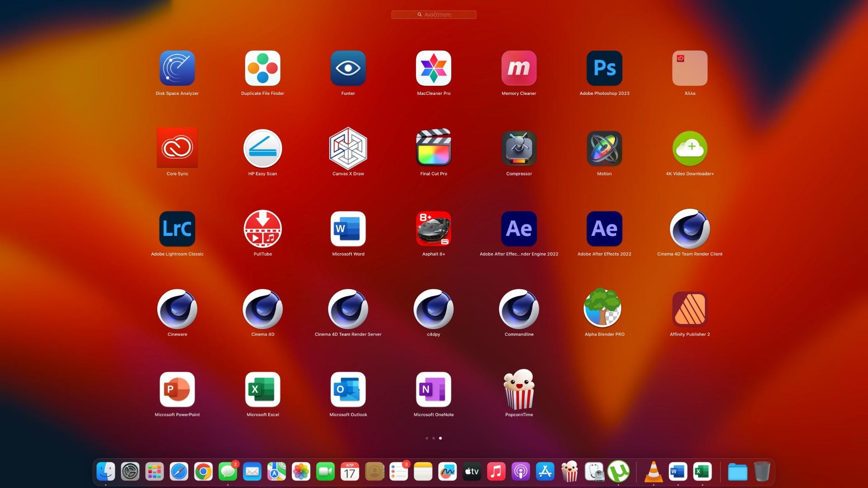Open Affinity Publisher 2
This screenshot has width=868, height=488.
[690, 309]
